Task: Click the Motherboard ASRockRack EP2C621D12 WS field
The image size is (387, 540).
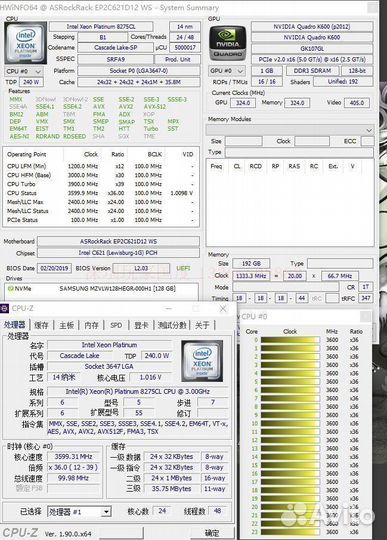Action: [118, 241]
